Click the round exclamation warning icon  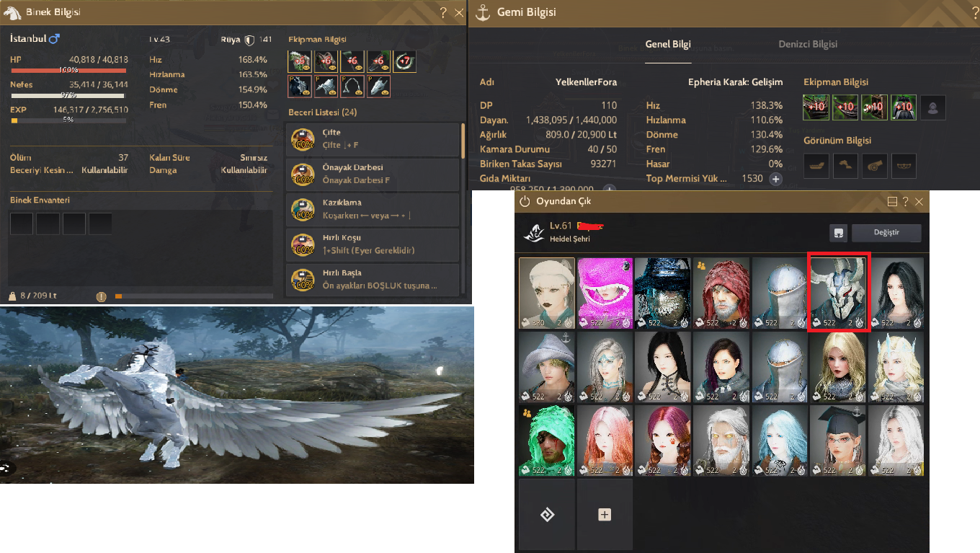pos(102,296)
